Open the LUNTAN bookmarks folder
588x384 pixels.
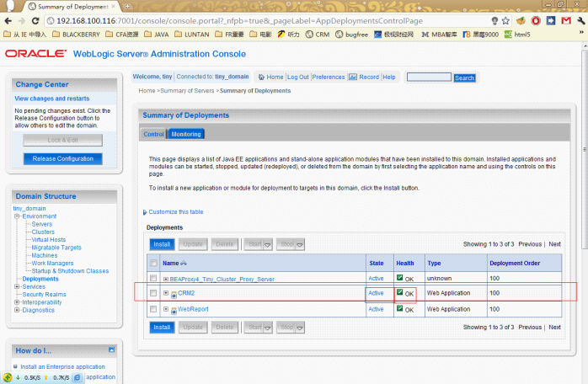tap(192, 35)
